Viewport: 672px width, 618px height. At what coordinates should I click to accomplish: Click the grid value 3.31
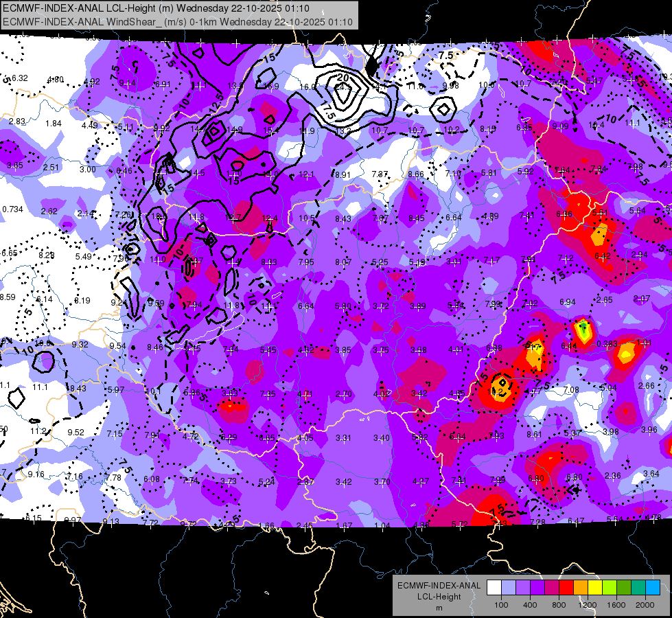click(343, 438)
